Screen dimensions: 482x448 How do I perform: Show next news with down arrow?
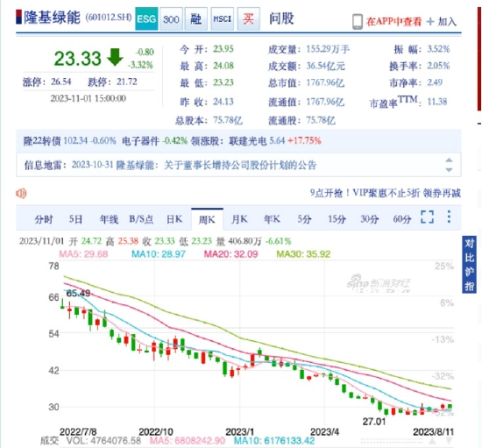pyautogui.click(x=449, y=170)
